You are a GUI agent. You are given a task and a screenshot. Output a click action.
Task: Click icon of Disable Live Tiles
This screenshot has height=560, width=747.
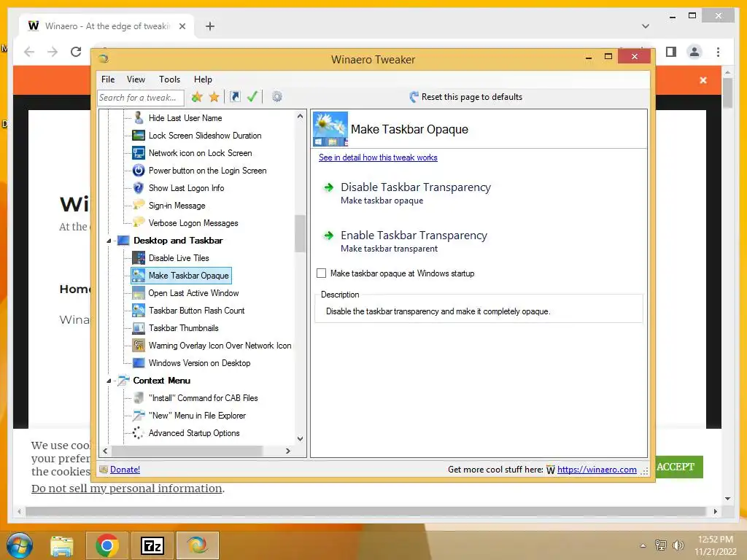pos(139,257)
